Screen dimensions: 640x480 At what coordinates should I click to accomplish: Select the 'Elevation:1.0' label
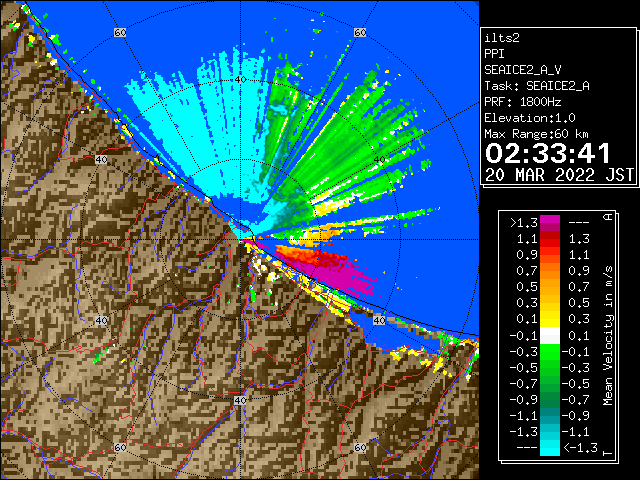[x=530, y=118]
